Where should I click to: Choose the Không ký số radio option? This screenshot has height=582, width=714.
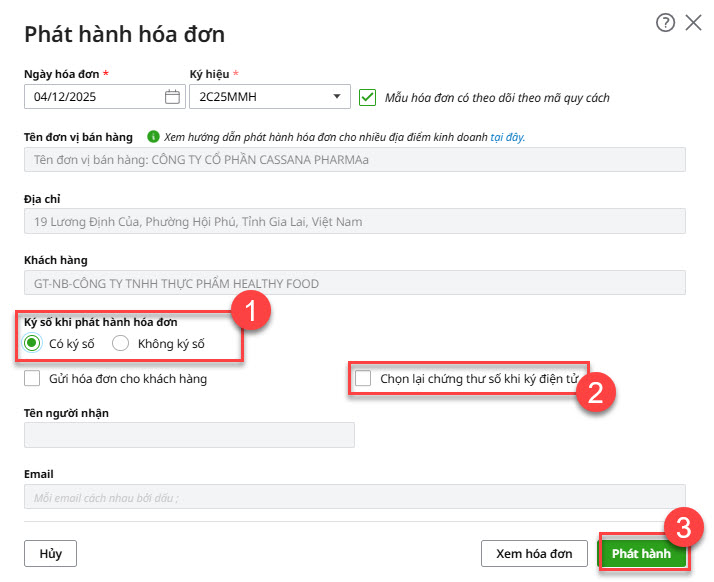121,343
